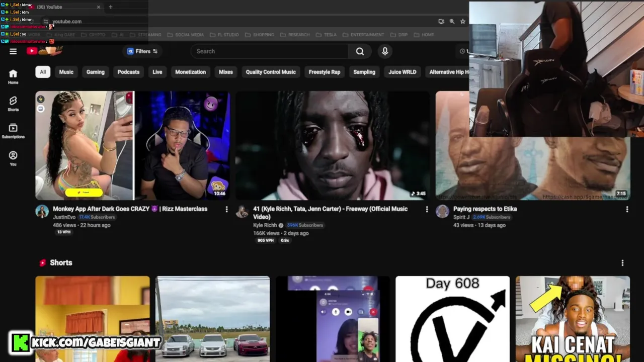The height and width of the screenshot is (362, 644).
Task: Open Freeway Official Music Video thumbnail
Action: point(333,145)
